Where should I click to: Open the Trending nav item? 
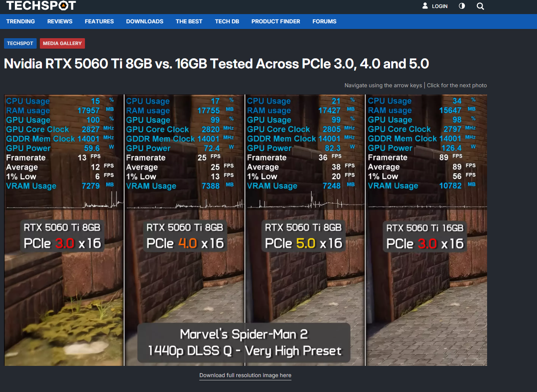[x=21, y=21]
